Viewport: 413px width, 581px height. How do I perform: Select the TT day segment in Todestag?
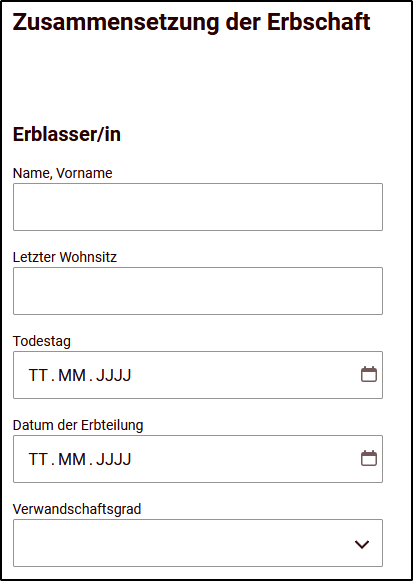pos(38,375)
